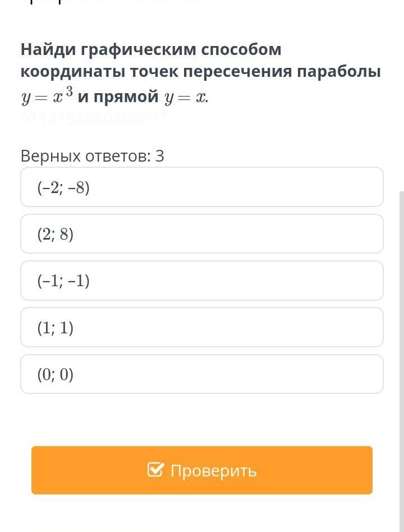Click the cropped text at the very top
The width and height of the screenshot is (404, 532).
112,1
